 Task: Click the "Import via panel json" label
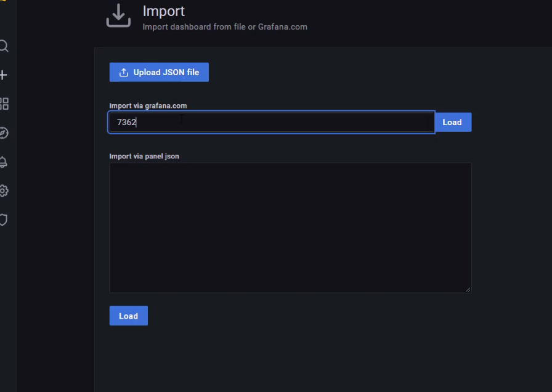point(144,156)
